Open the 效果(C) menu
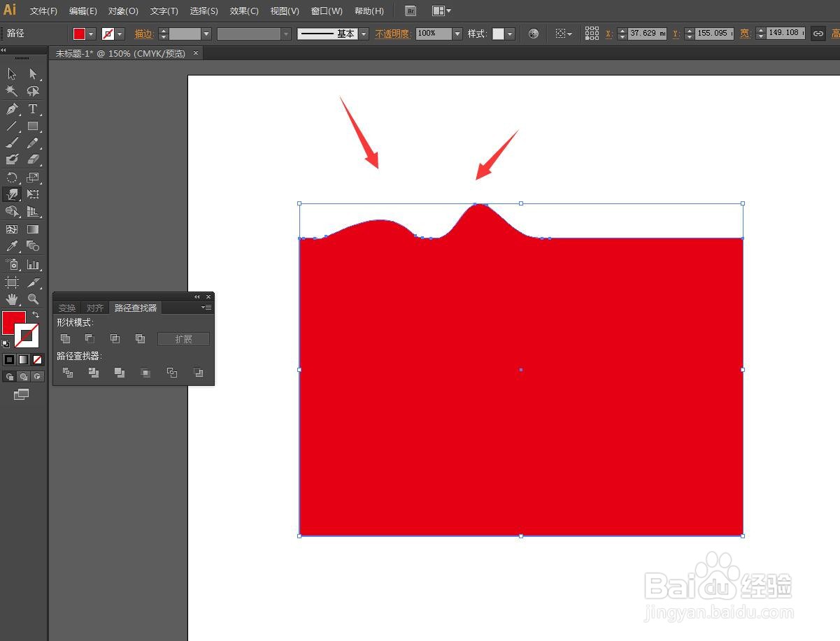Screen dimensions: 840x641 tap(244, 11)
